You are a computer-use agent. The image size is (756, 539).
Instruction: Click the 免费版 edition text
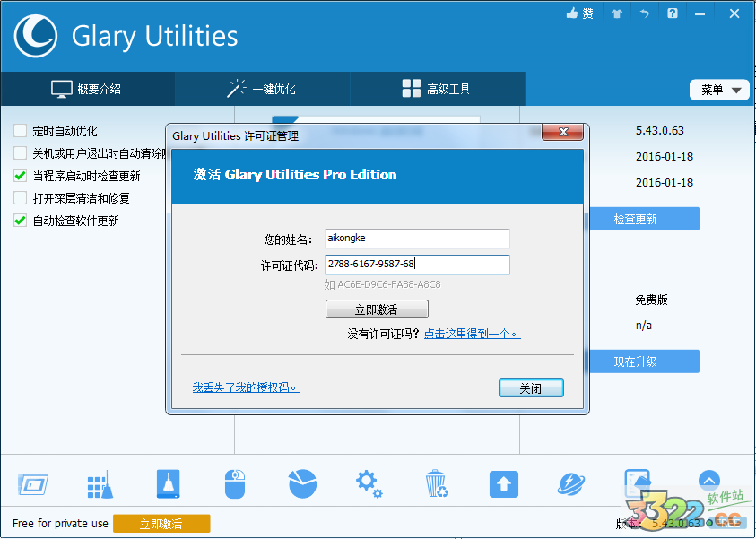[x=651, y=300]
